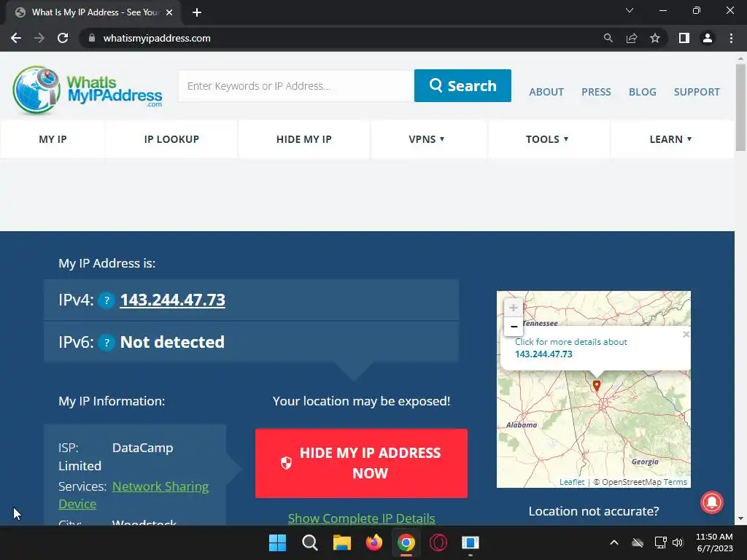This screenshot has height=560, width=747.
Task: Expand the TOOLS dropdown menu
Action: click(x=547, y=139)
